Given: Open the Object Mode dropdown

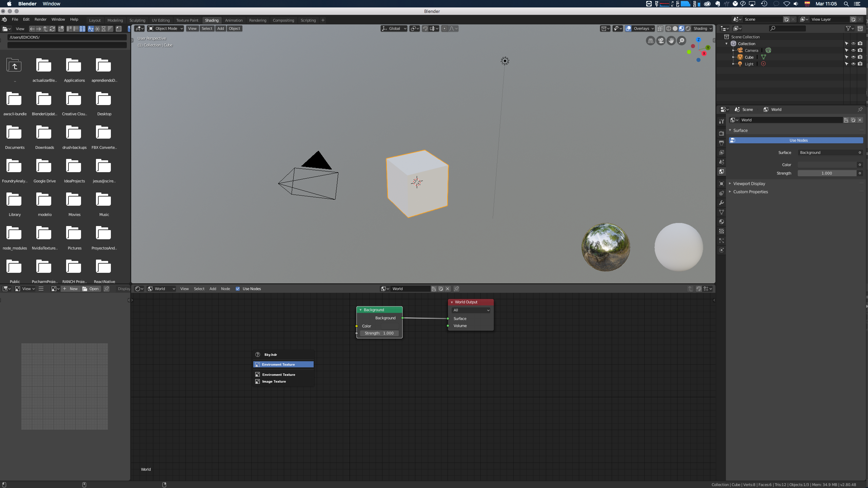Looking at the screenshot, I should pyautogui.click(x=166, y=28).
